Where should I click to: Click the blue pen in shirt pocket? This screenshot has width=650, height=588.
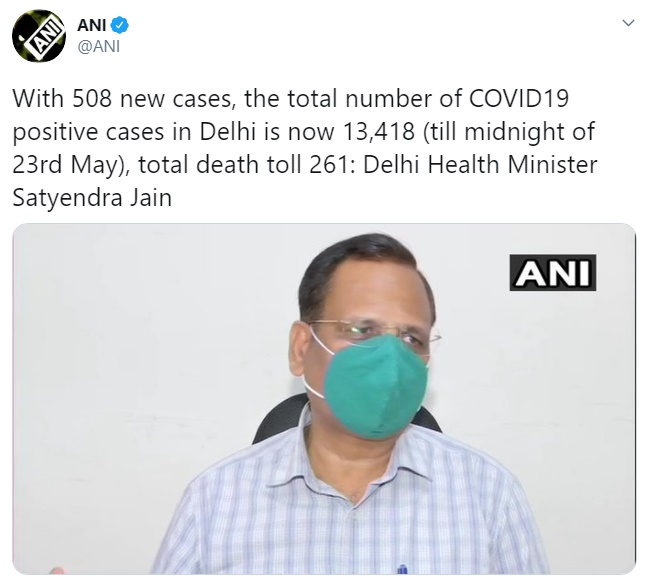coord(401,569)
